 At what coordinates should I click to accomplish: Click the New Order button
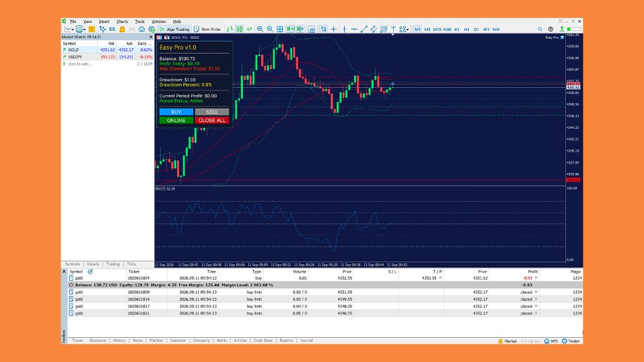(x=207, y=29)
